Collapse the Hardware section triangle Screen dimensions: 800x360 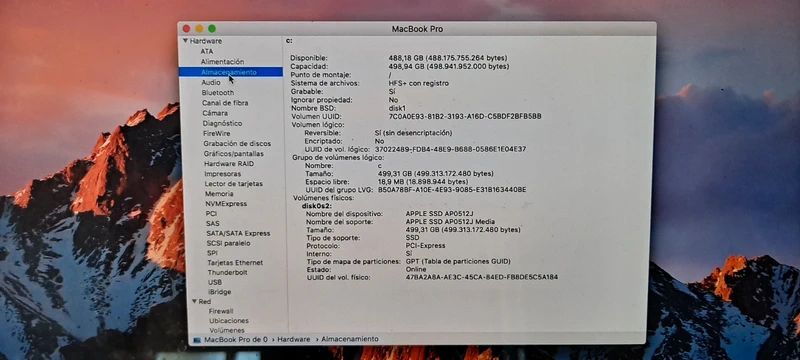(186, 41)
